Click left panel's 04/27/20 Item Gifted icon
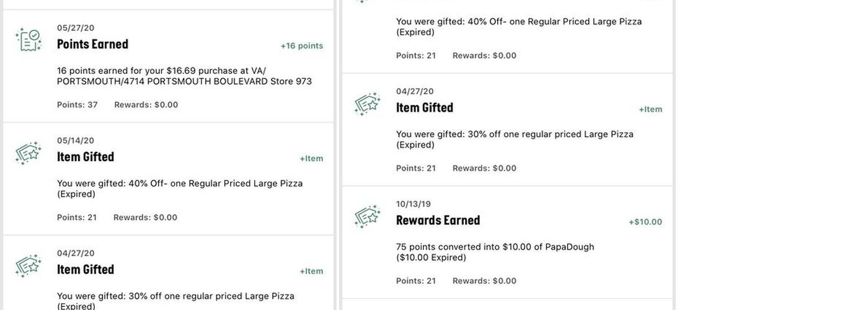868x310 pixels. pos(29,266)
